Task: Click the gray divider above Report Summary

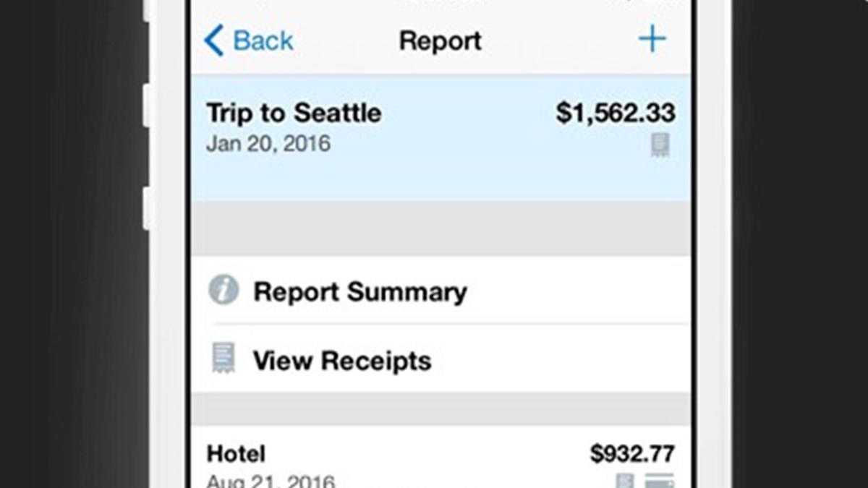Action: pos(441,228)
